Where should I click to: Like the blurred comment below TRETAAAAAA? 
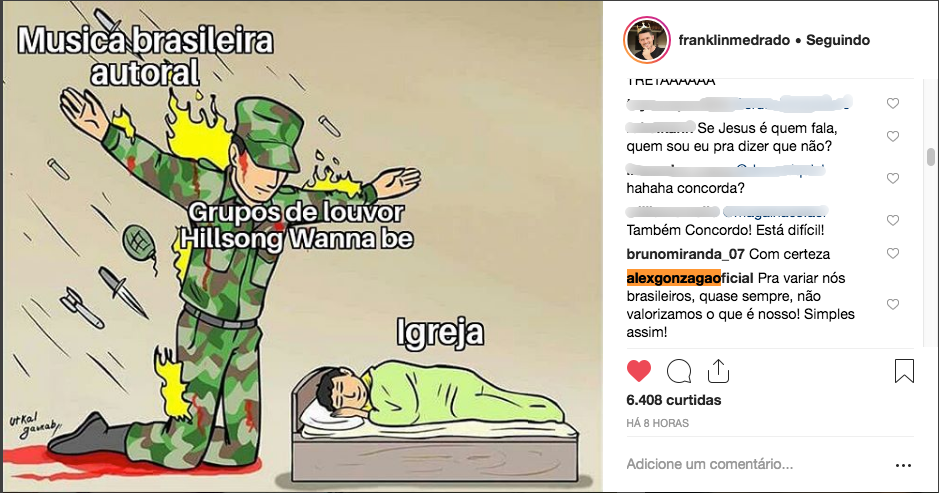coord(893,104)
